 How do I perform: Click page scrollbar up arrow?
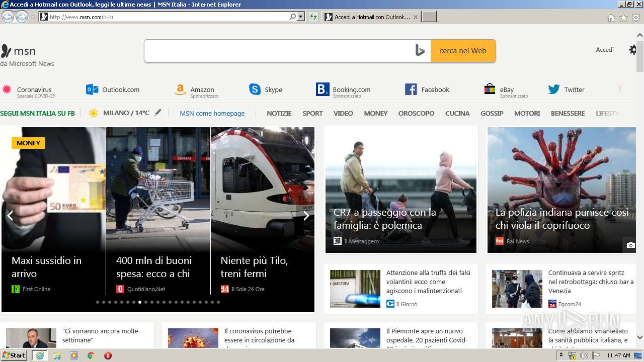click(639, 35)
